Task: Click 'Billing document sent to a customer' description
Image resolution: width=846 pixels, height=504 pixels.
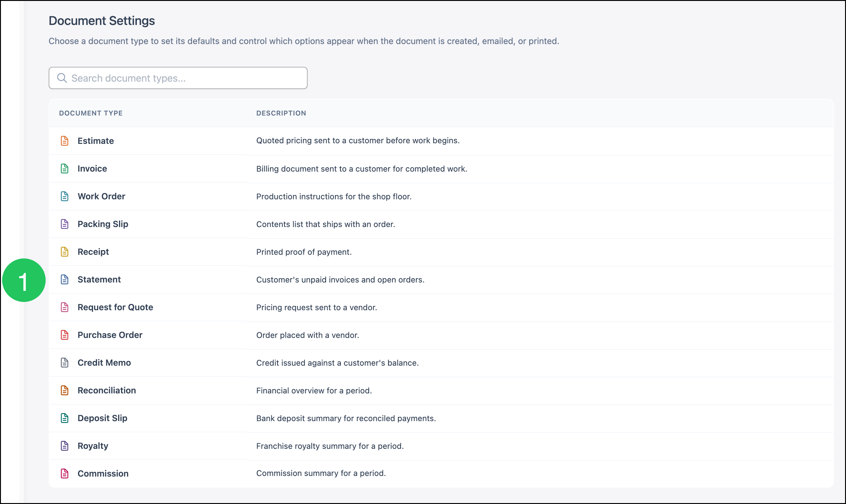Action: 362,169
